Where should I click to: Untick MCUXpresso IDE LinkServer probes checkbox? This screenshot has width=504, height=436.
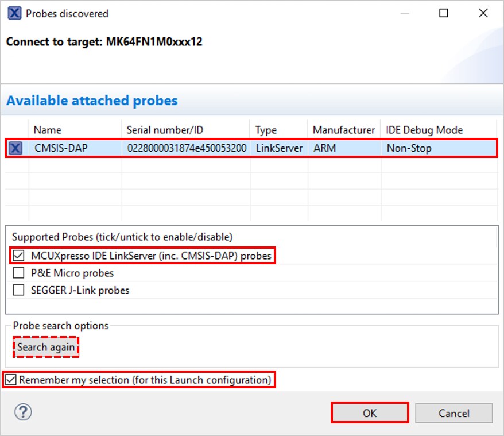point(19,256)
